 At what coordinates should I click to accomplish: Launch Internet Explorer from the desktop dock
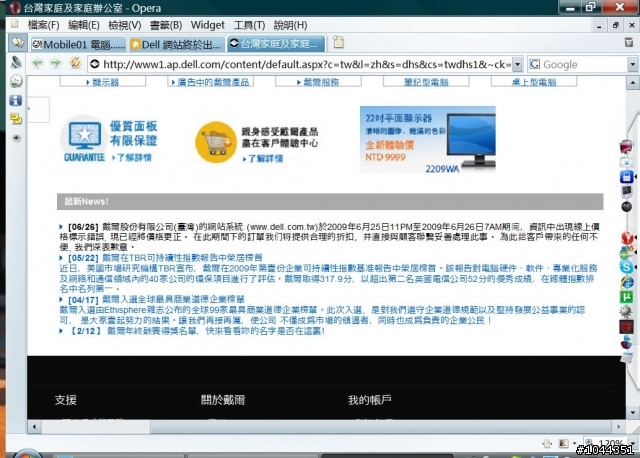click(627, 282)
